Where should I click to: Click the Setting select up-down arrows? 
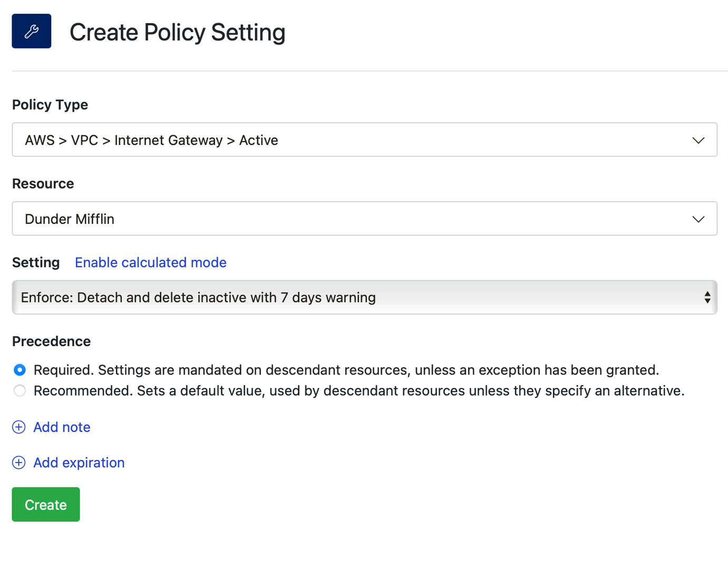point(707,297)
